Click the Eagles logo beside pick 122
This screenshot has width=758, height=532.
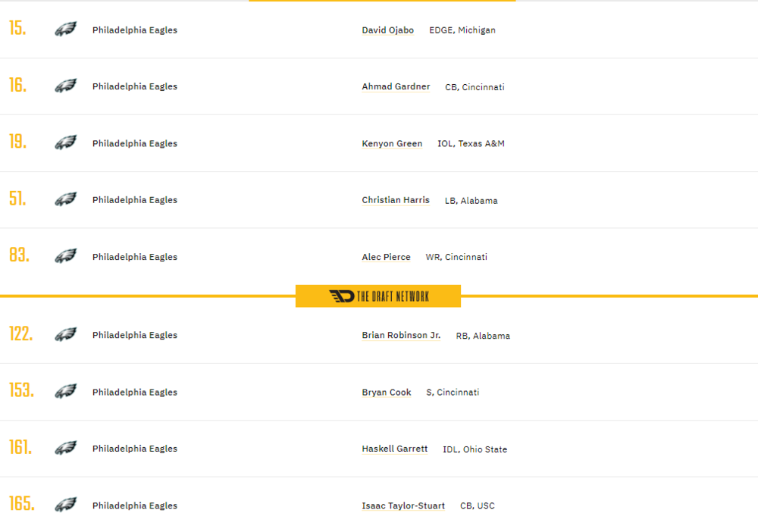click(x=66, y=334)
